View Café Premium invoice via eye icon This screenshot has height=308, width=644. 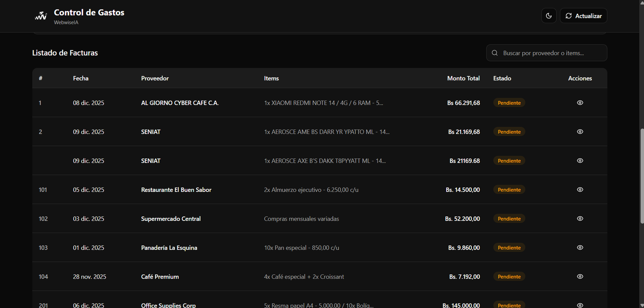point(580,277)
